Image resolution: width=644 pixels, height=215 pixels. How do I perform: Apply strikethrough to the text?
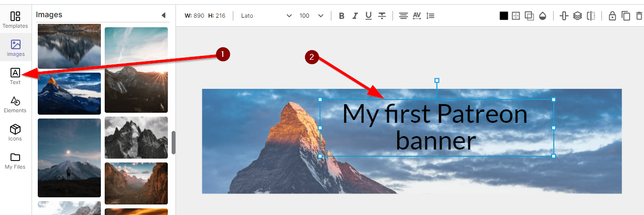(x=382, y=16)
